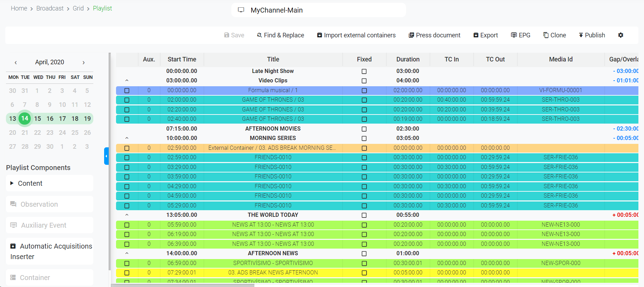Click the Clone copy icon
The width and height of the screenshot is (644, 287).
point(546,35)
